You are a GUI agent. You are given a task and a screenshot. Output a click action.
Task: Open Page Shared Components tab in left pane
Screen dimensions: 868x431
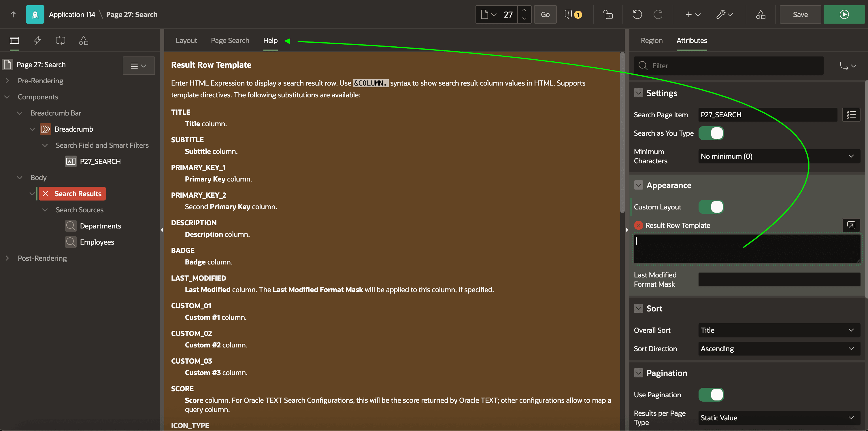(x=83, y=40)
